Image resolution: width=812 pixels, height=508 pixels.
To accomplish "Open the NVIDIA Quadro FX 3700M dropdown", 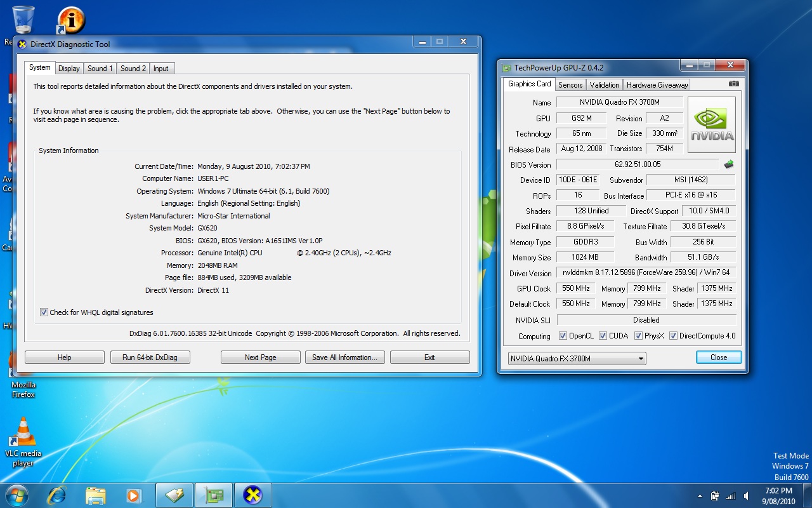I will (577, 359).
